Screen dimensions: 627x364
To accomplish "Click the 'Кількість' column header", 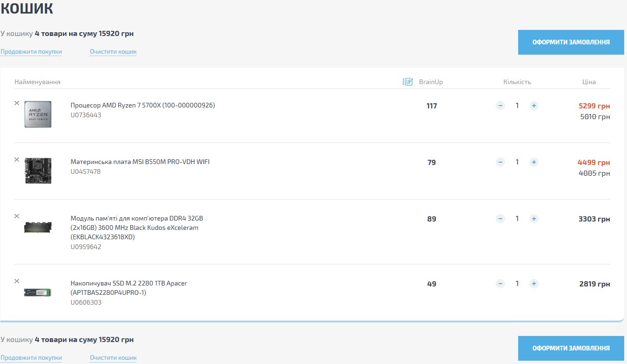I will click(x=517, y=82).
